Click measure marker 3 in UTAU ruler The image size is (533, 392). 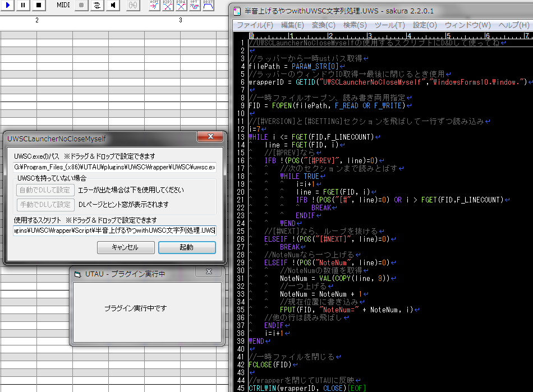point(181,20)
